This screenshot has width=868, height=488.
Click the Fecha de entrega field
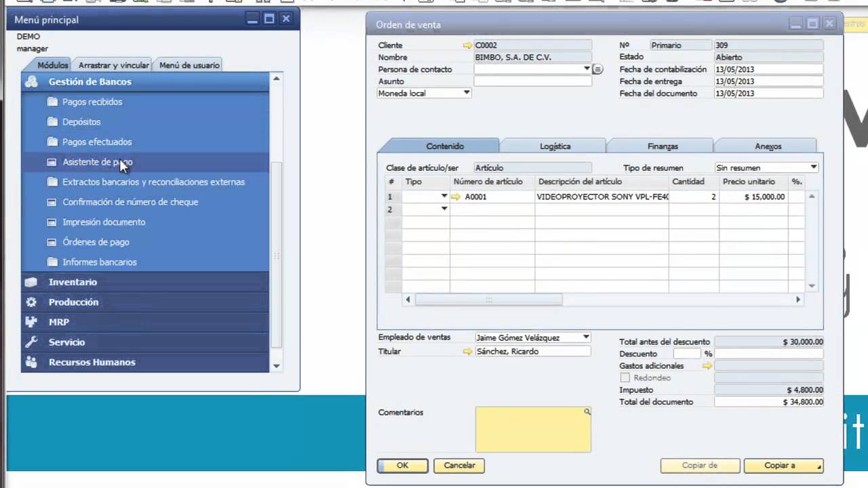[x=769, y=81]
